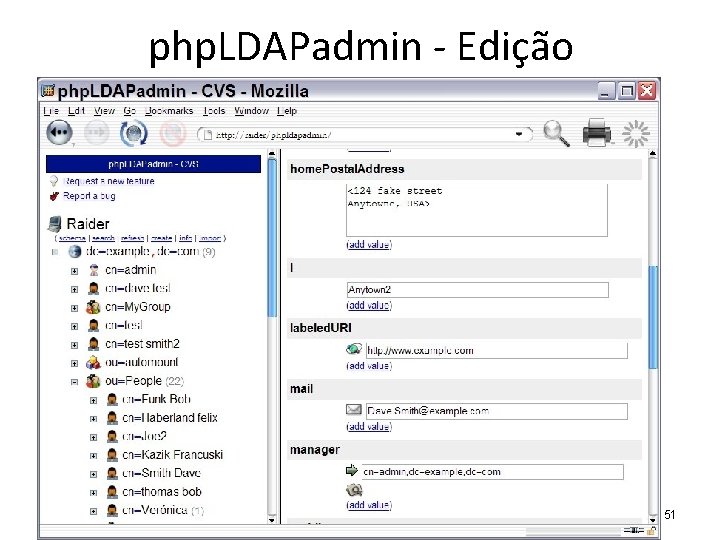Click the person icon for cn=Kazik Francuski
720x540 pixels.
coord(112,455)
